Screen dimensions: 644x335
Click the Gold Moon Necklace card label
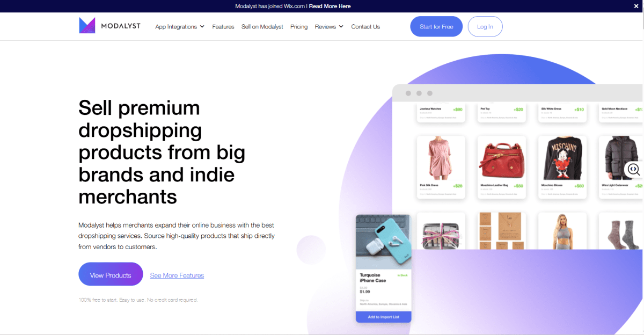click(x=614, y=108)
